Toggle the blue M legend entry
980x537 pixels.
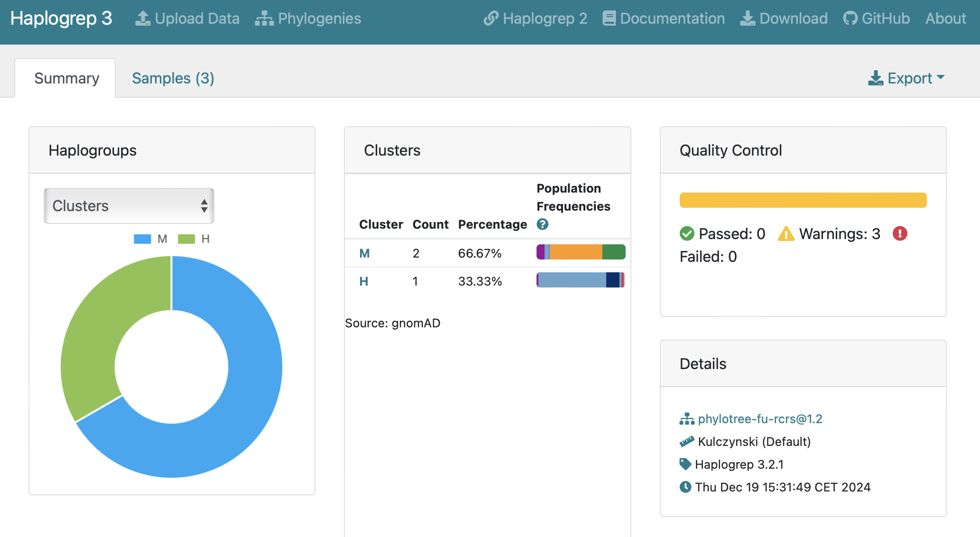point(150,239)
